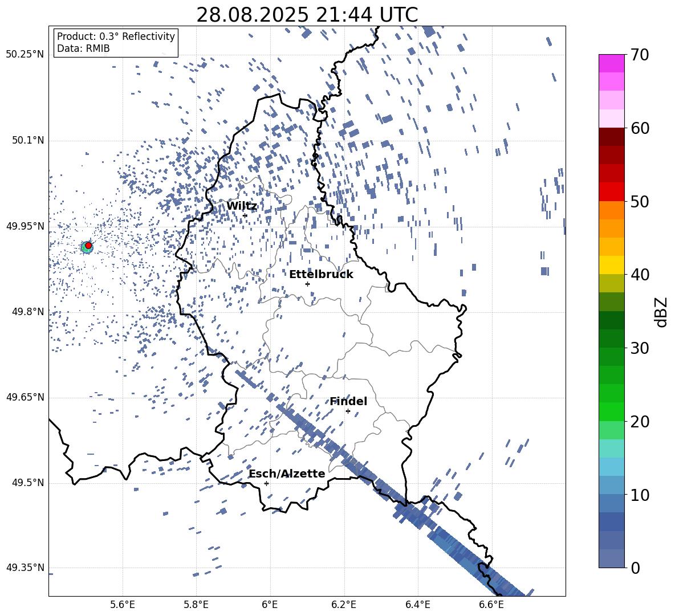Click the 50.1°N latitude label
675x616 pixels.
point(27,141)
